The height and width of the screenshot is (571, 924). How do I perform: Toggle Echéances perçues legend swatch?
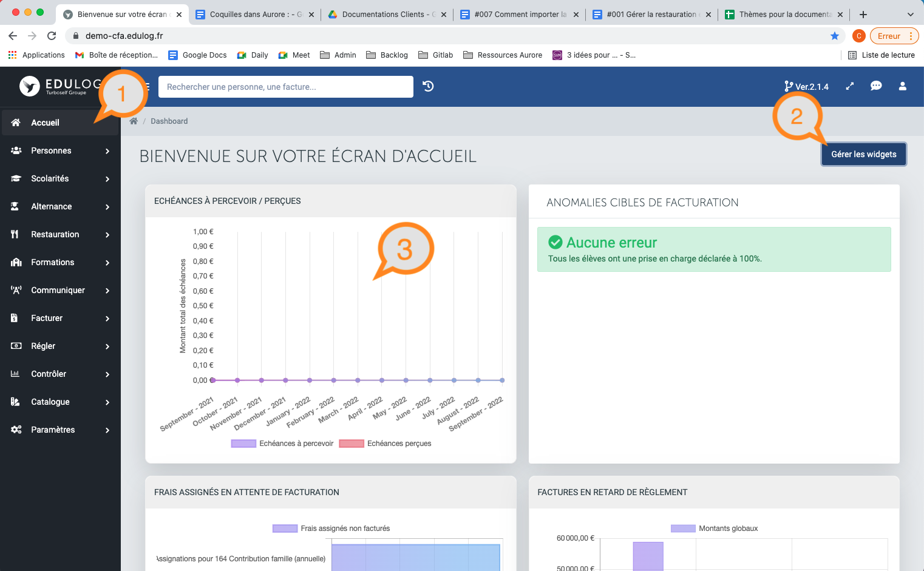(352, 444)
